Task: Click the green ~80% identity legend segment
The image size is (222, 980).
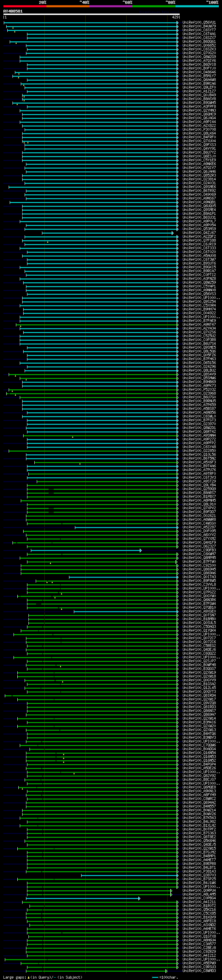Action: click(x=154, y=6)
